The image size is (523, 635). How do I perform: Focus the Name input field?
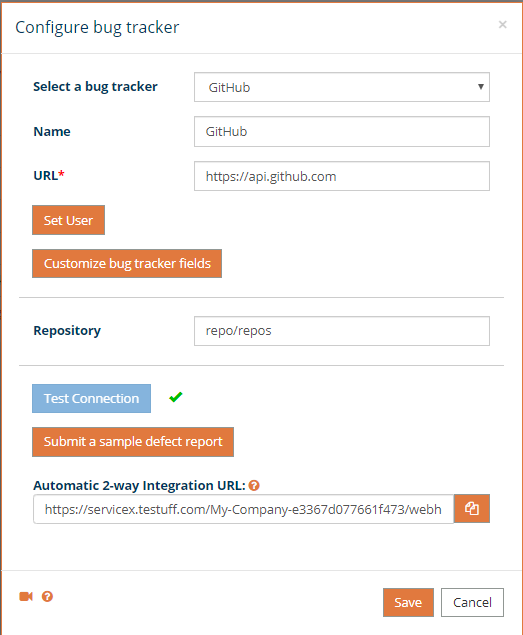pos(342,132)
